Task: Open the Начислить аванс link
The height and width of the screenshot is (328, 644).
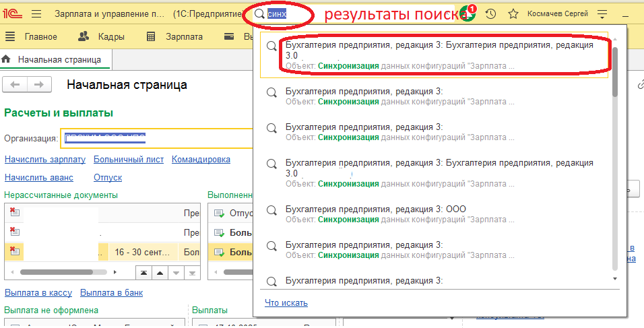Action: 39,177
